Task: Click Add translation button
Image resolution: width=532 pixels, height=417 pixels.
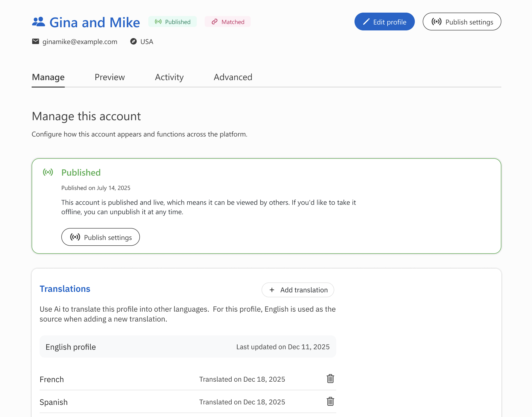Action: click(x=298, y=290)
